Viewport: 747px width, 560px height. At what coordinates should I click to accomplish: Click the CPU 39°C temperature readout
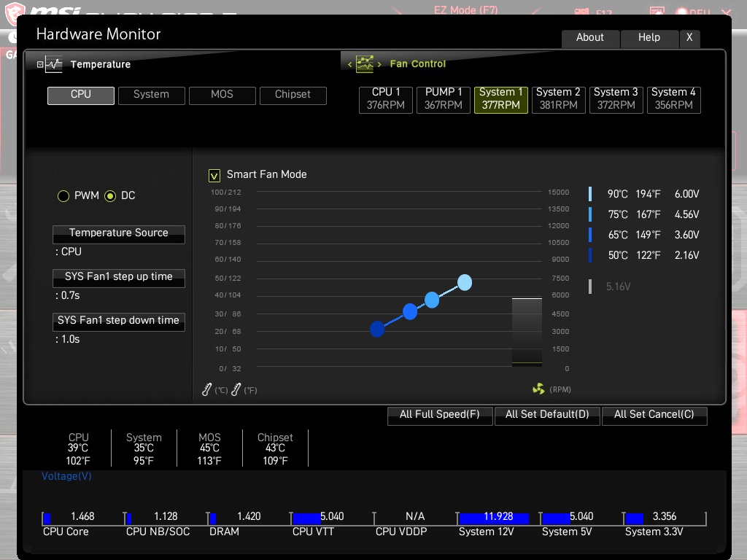pyautogui.click(x=78, y=448)
